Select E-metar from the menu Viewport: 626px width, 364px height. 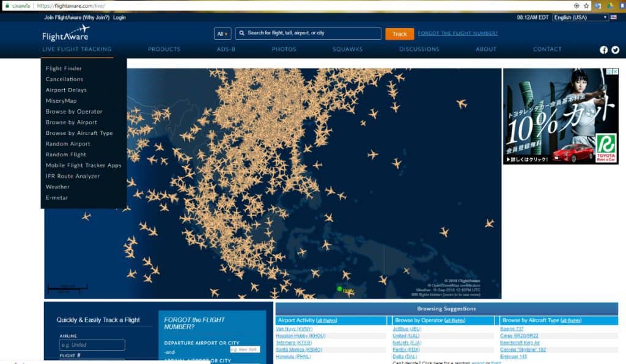click(57, 198)
